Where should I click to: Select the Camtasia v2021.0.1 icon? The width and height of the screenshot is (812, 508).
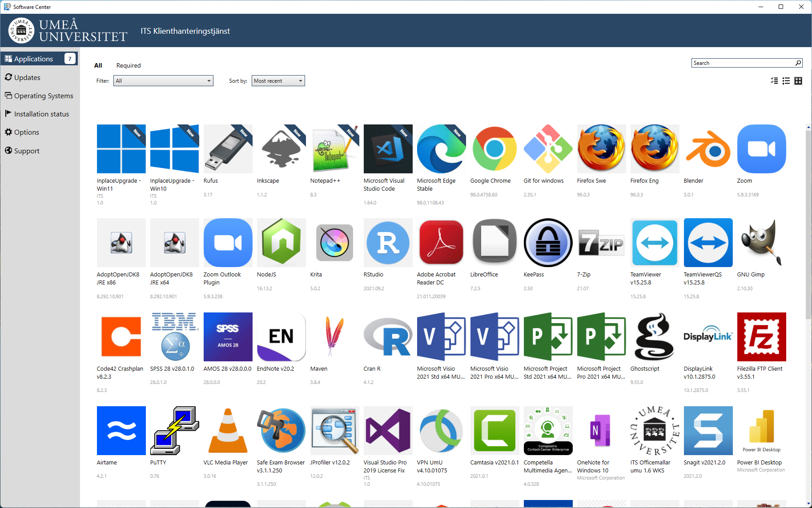[x=494, y=431]
